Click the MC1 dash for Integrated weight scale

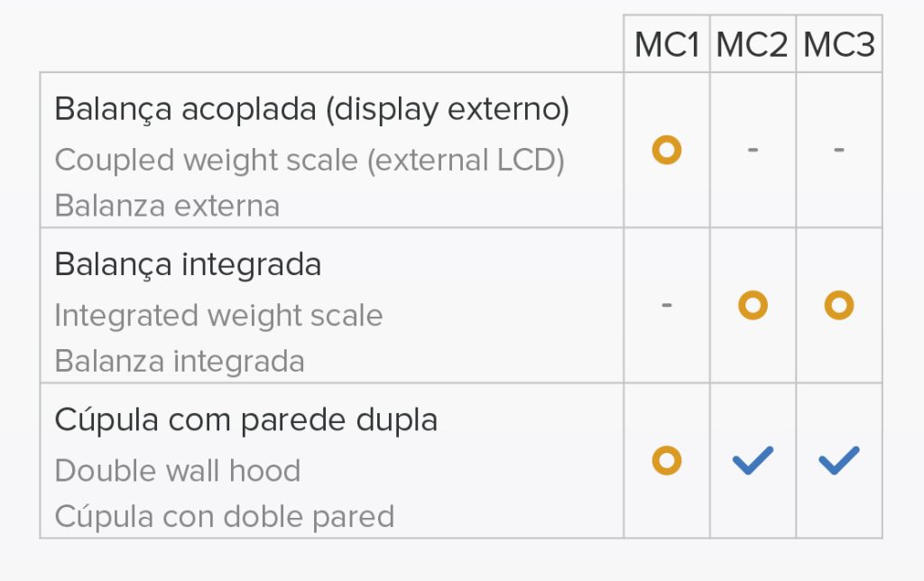pos(667,305)
